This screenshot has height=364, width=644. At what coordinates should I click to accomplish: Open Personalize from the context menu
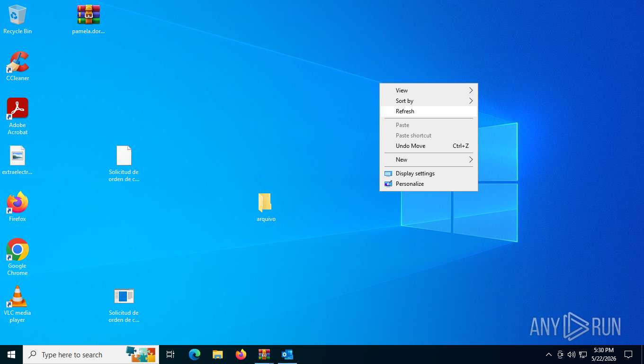click(429, 184)
